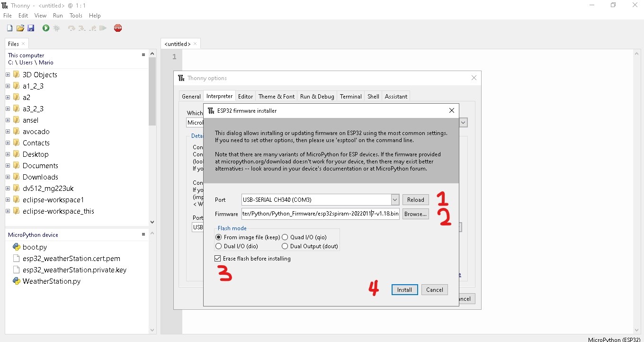Close the Files panel tab
This screenshot has width=644, height=342.
point(23,44)
